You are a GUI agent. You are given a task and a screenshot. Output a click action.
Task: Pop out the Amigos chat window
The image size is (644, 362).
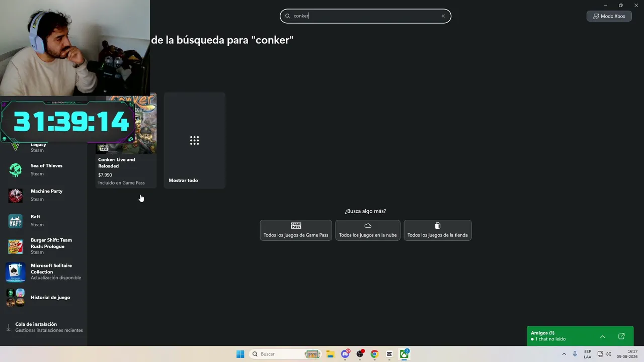621,336
